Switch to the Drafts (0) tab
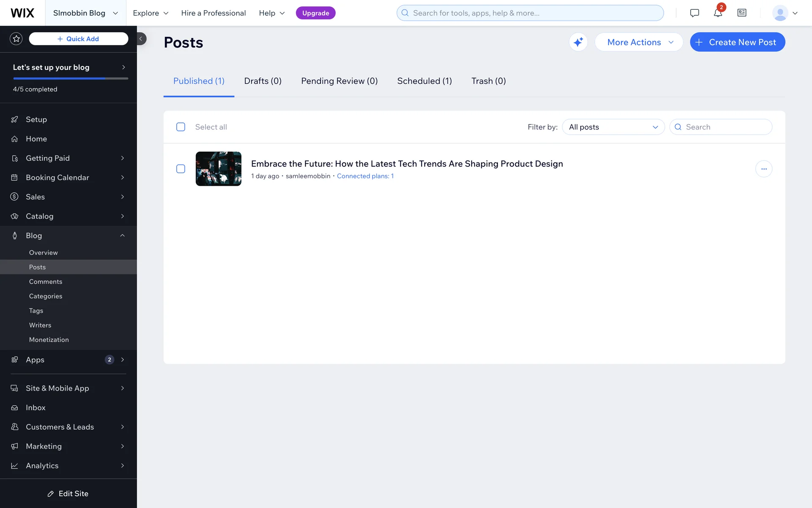 coord(263,81)
